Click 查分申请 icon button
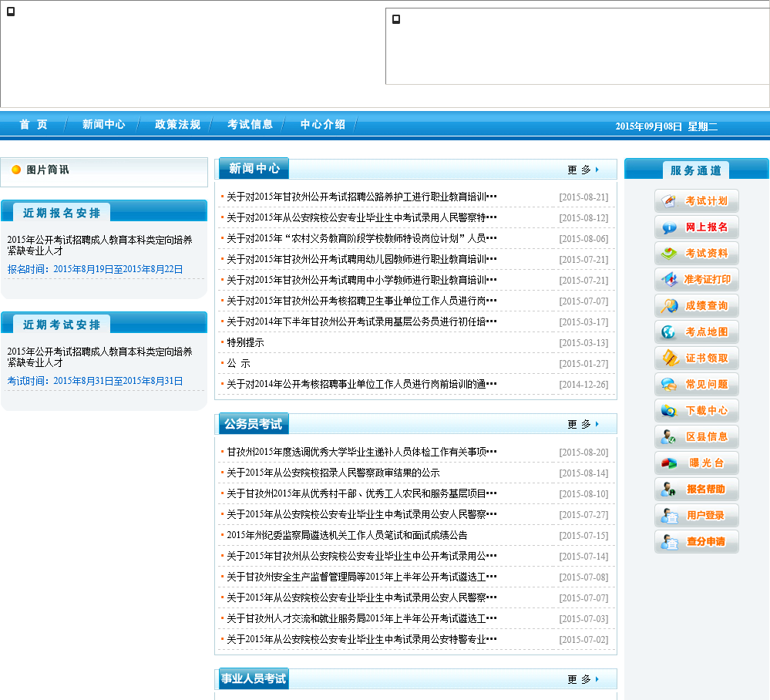The height and width of the screenshot is (700, 770). (x=696, y=541)
